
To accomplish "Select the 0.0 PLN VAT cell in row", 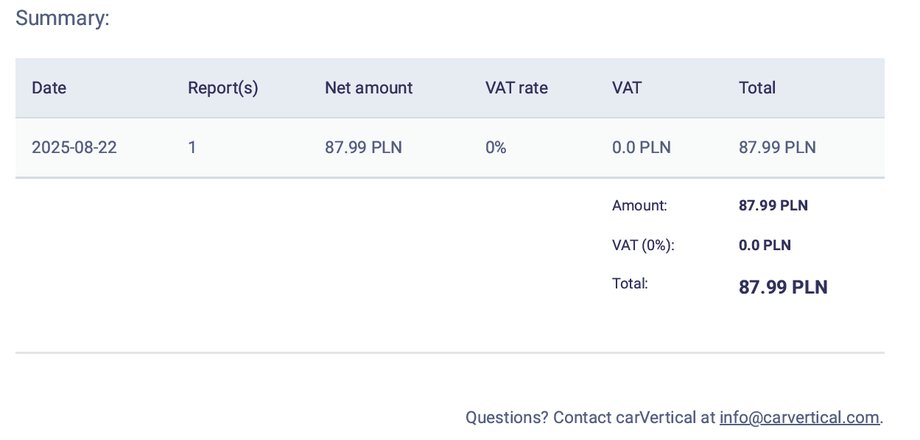I will 641,147.
